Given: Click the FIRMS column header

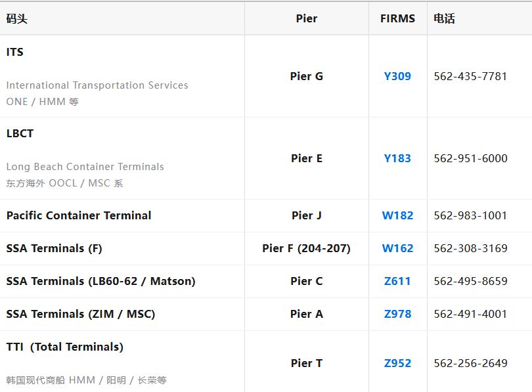Looking at the screenshot, I should [397, 18].
